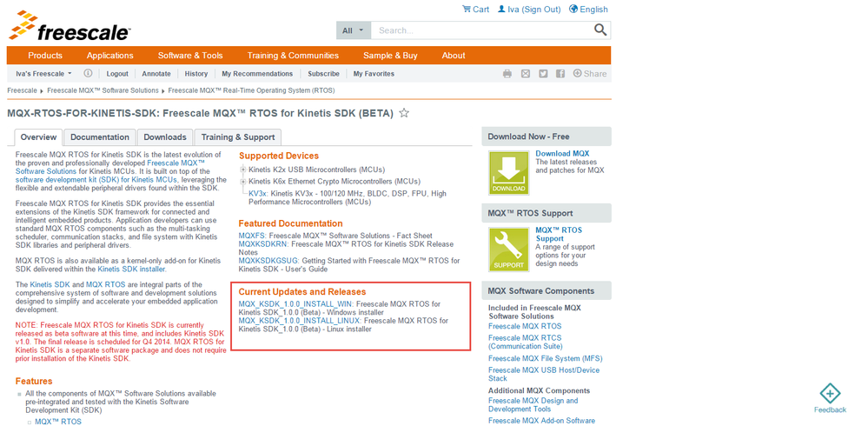Open the All search category dropdown
This screenshot has width=868, height=426.
pos(353,30)
